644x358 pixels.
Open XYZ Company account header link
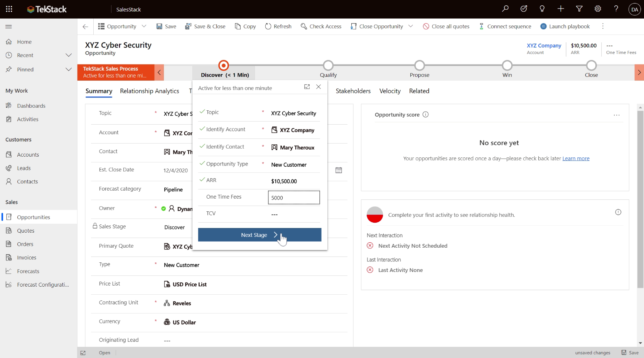tap(544, 46)
